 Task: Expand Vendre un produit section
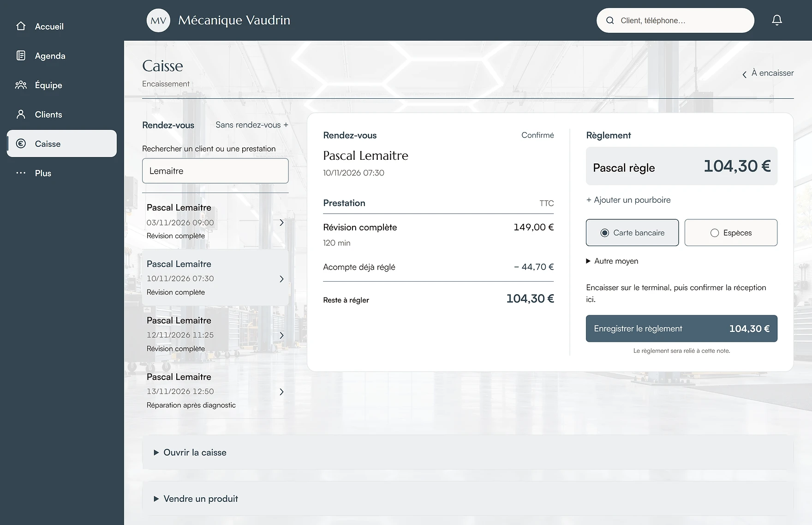click(x=468, y=499)
